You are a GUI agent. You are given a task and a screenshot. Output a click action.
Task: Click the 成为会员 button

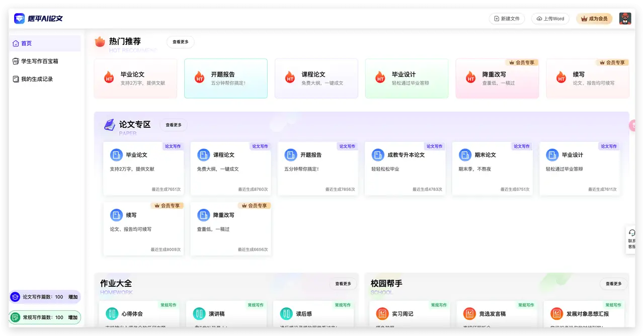[594, 19]
